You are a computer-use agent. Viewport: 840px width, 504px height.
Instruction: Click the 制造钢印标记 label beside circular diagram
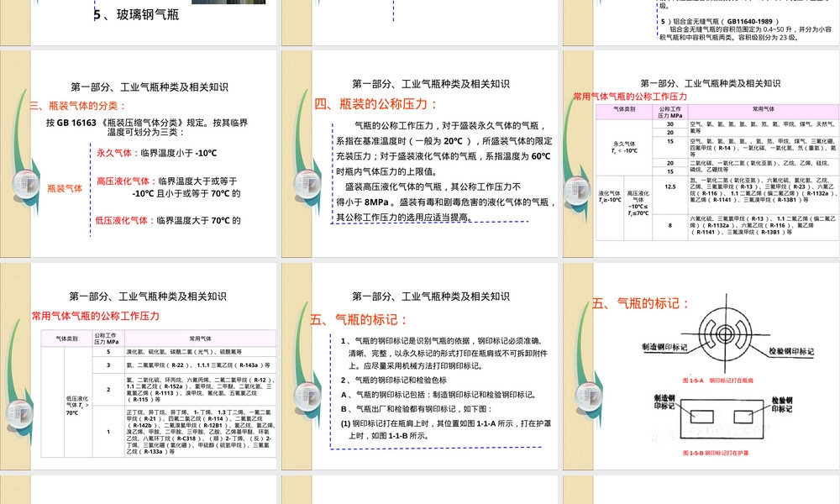click(664, 347)
